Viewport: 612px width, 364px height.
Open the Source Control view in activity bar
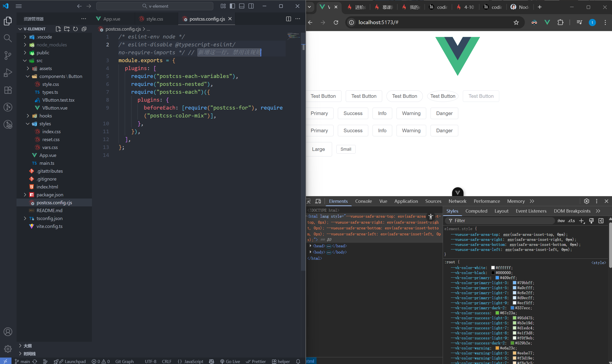point(8,55)
